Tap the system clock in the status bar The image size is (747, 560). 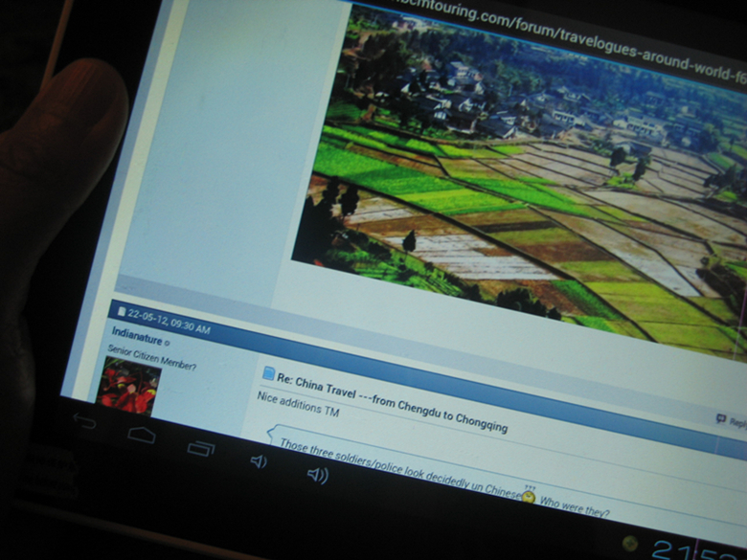tap(698, 549)
